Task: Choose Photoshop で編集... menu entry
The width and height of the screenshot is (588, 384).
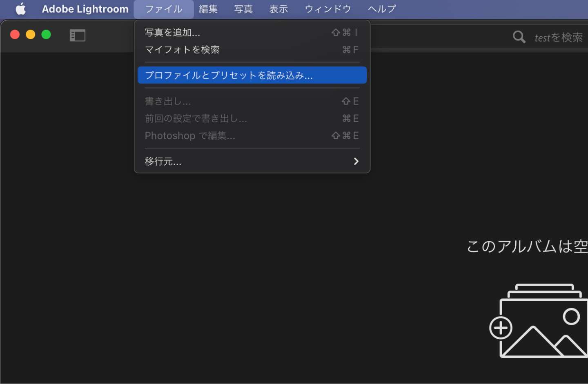Action: click(252, 135)
